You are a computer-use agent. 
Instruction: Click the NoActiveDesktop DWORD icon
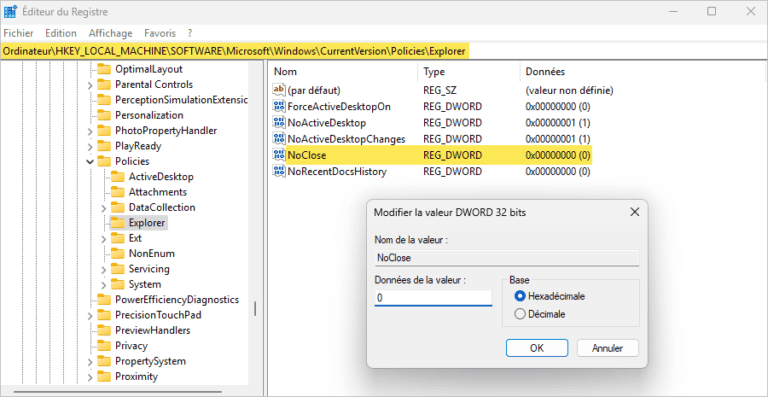[x=279, y=122]
